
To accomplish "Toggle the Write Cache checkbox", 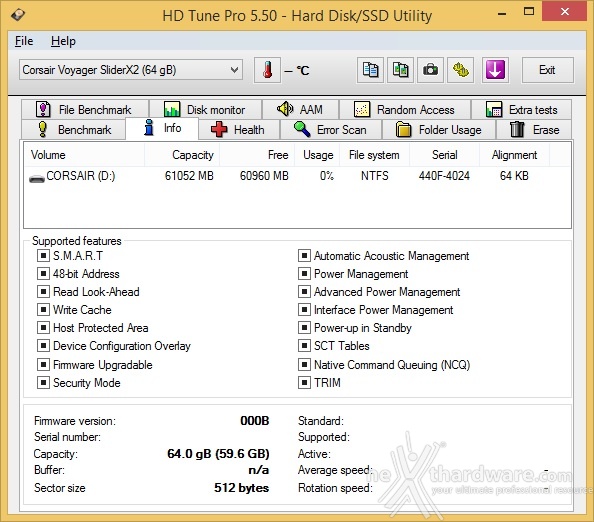I will [43, 309].
